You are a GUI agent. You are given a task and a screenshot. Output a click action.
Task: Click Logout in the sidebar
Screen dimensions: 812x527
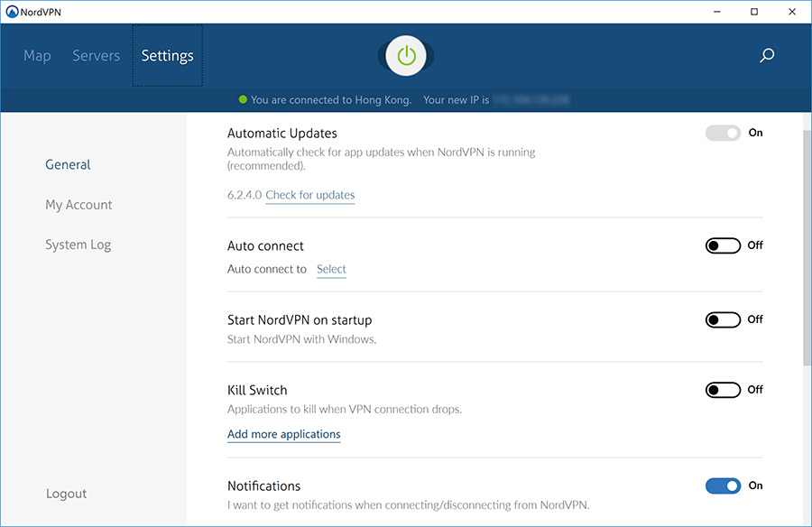click(66, 494)
